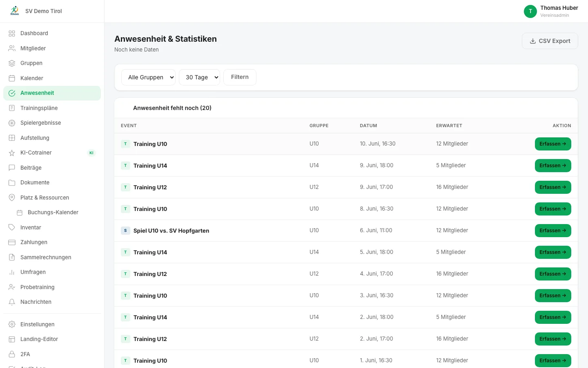Click Erfassen for Training U10 on 3. Juni
The width and height of the screenshot is (588, 368).
point(553,296)
